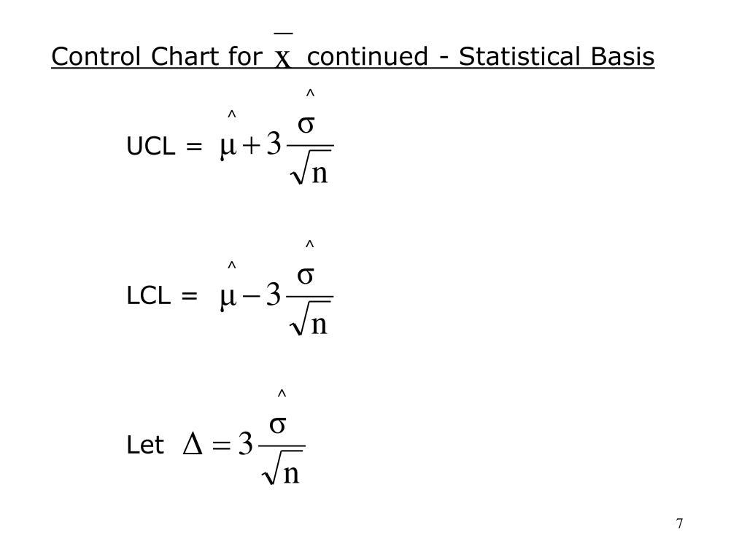This screenshot has width=747, height=560.
Task: Click the slide page number 7
Action: coord(679,524)
